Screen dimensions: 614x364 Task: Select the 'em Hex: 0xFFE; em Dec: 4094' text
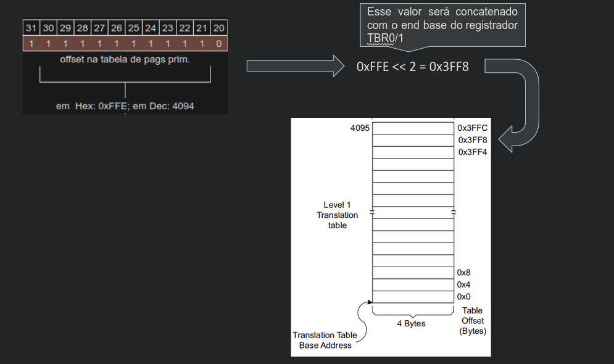[x=125, y=106]
